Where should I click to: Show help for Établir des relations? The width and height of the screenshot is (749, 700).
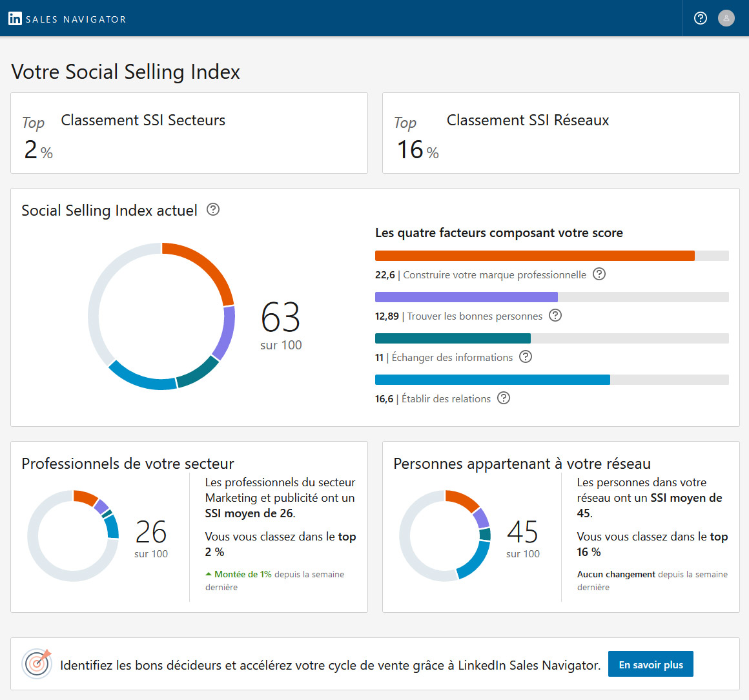pyautogui.click(x=504, y=398)
